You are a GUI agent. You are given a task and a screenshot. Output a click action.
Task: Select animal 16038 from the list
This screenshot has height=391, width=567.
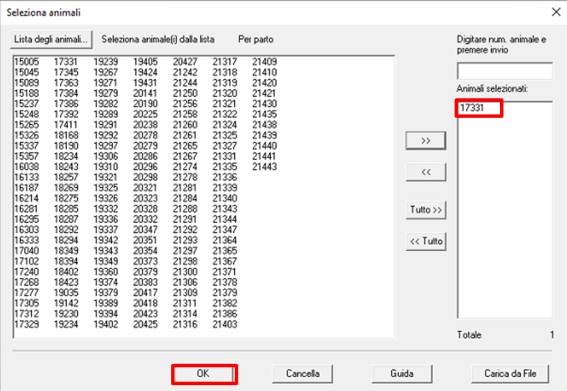pos(26,167)
